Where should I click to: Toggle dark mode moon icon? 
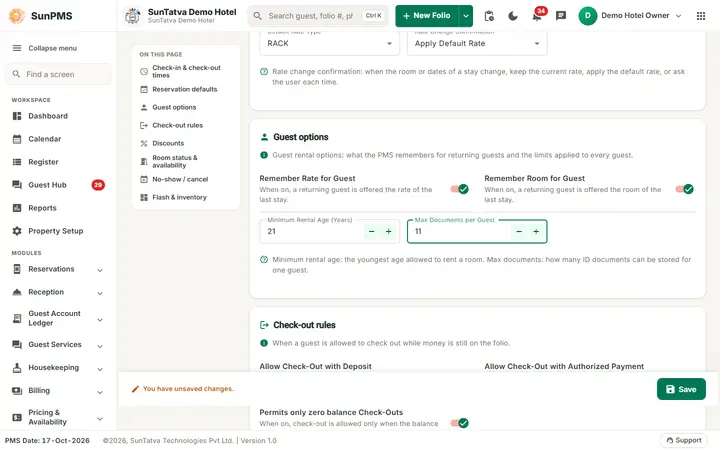point(513,16)
